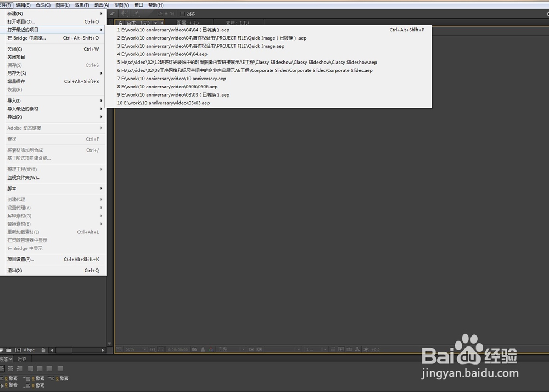Screen dimensions: 549x392
Task: Open the 合成(C) menu
Action: click(x=43, y=5)
